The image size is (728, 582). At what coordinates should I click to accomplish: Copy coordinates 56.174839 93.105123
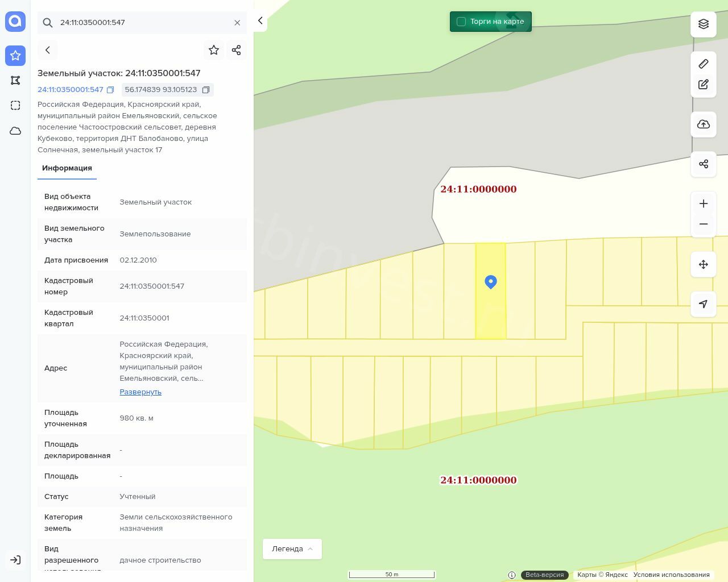(x=206, y=90)
